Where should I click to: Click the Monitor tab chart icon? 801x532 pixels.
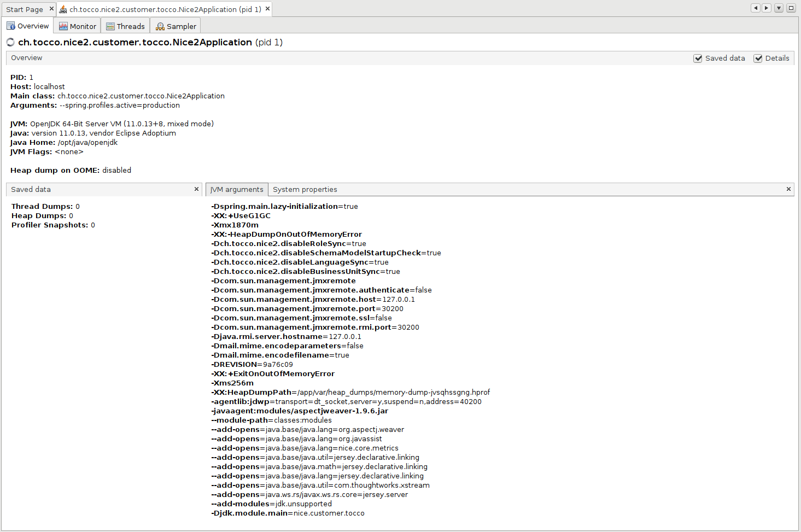[x=63, y=26]
